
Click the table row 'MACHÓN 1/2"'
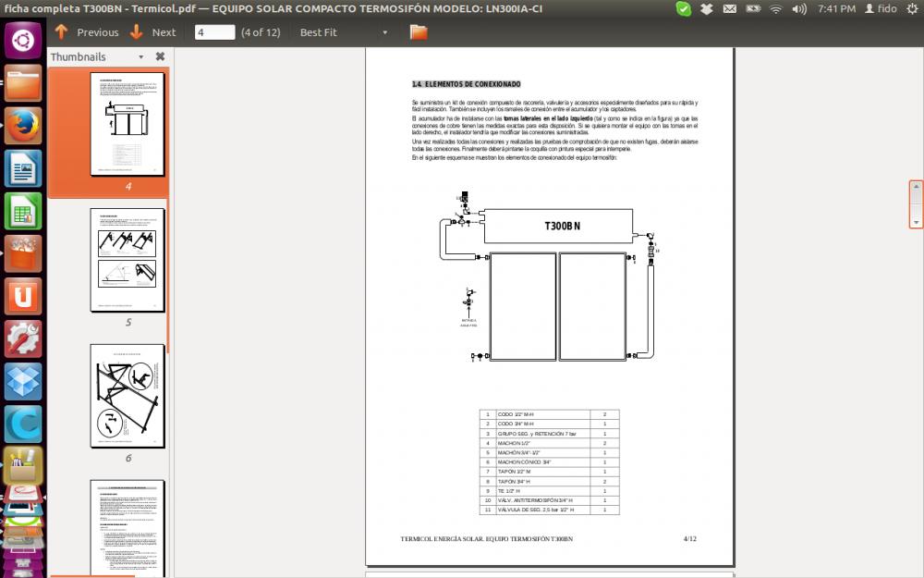point(549,443)
